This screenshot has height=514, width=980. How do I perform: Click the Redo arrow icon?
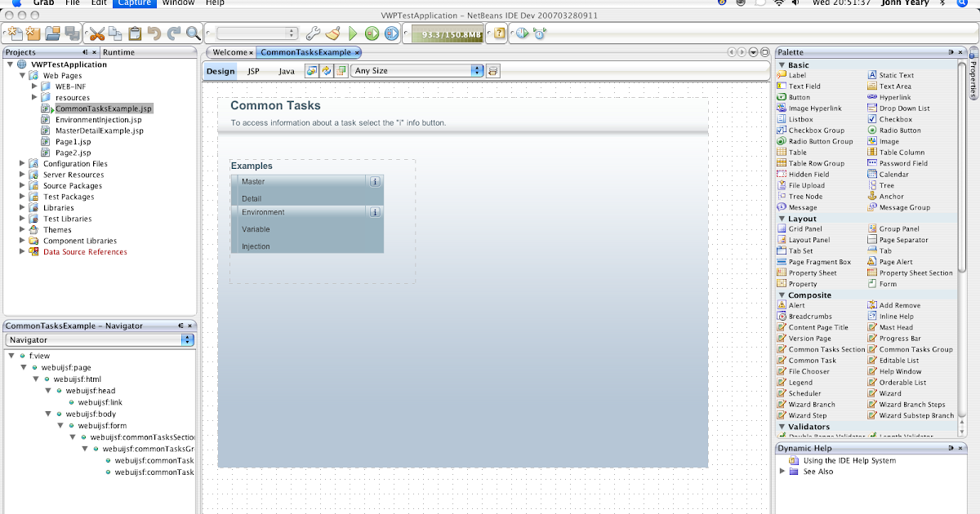point(173,33)
